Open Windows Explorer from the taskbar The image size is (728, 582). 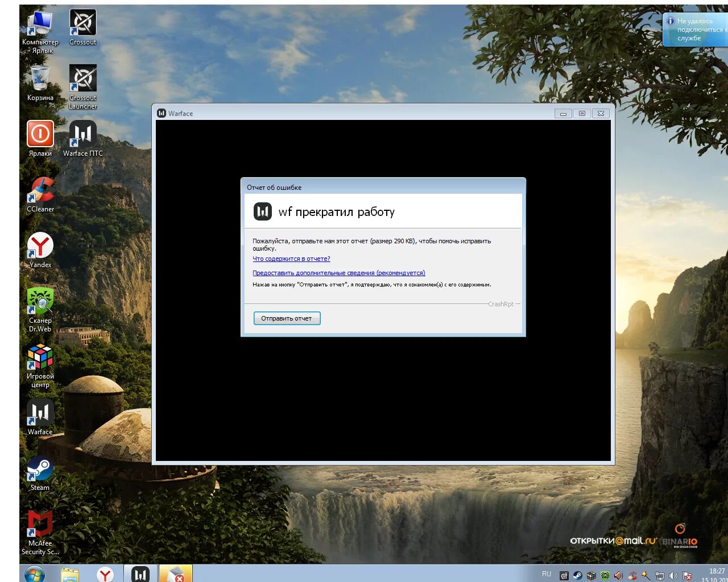70,574
